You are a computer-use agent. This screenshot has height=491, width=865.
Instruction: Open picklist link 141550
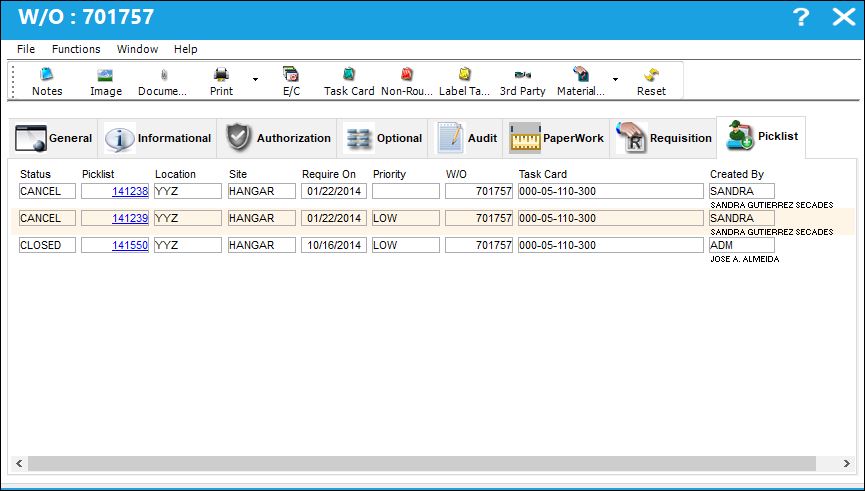pos(130,246)
